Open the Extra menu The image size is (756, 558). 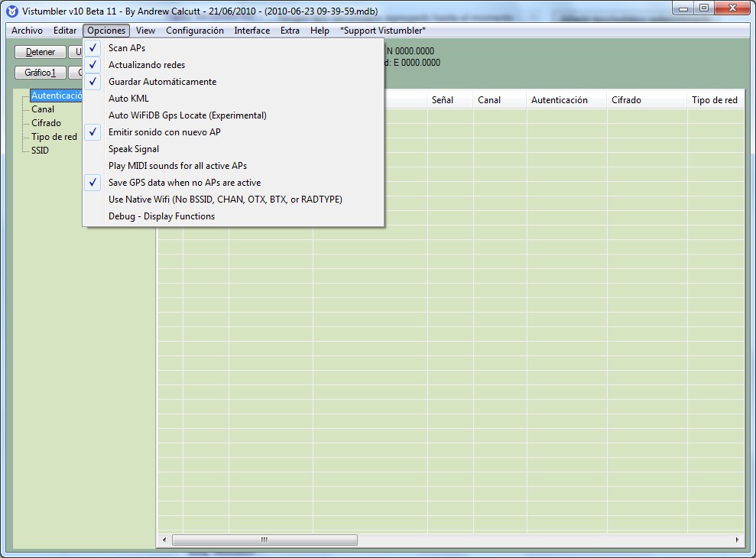[x=290, y=31]
